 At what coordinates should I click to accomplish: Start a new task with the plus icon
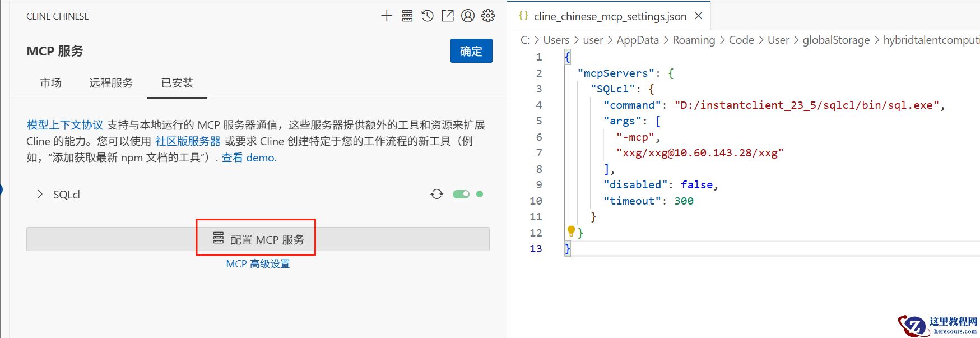387,16
